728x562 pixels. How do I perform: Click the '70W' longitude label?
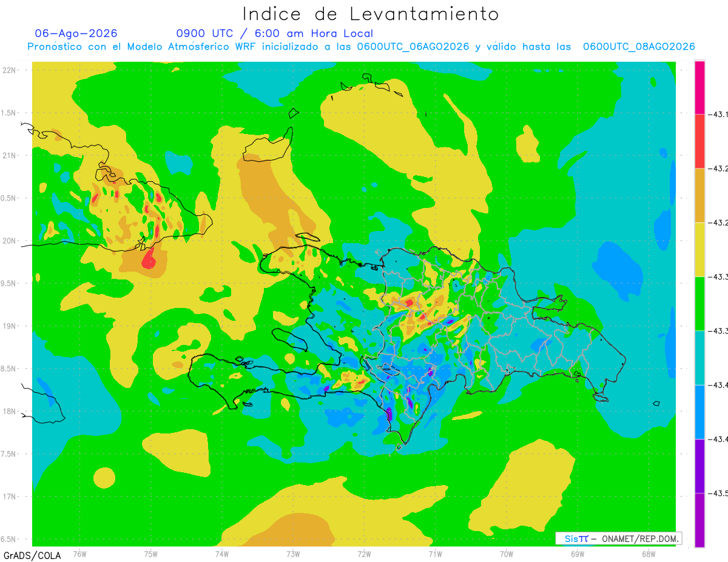click(507, 554)
